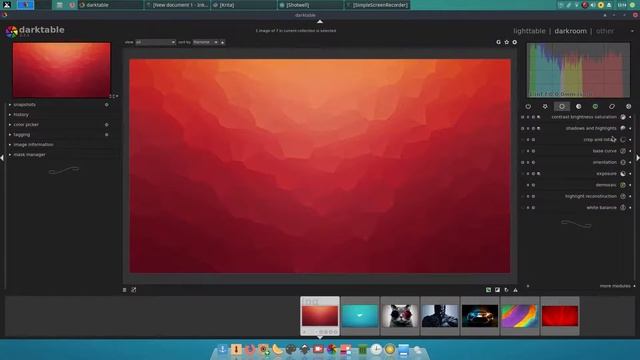Click reset icon for base curve module
This screenshot has width=640, height=360.
[x=533, y=151]
